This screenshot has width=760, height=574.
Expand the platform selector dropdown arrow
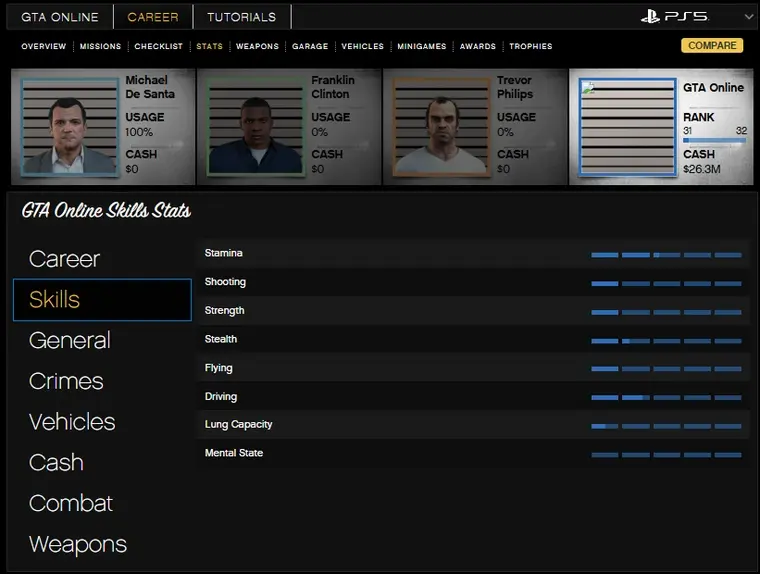pos(749,17)
